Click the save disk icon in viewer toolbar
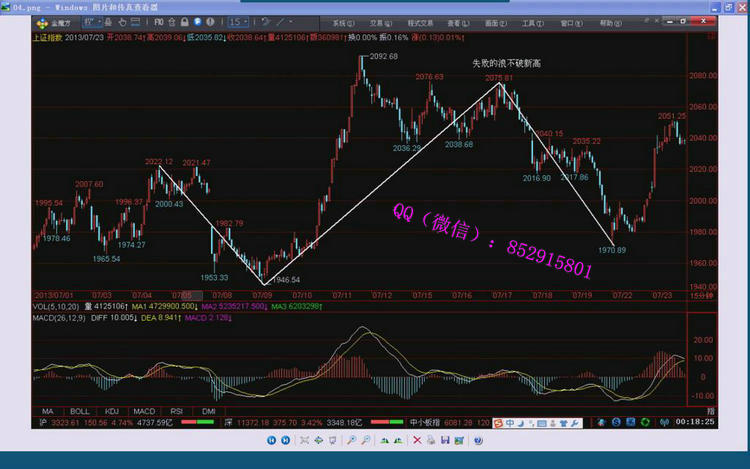Viewport: 750px width, 469px height. pos(445,440)
